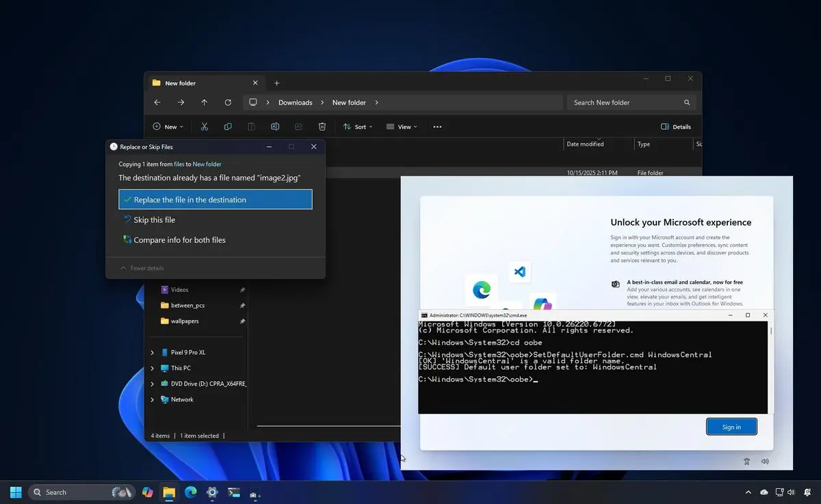Toggle the Details pane button
This screenshot has height=504, width=821.
[676, 127]
